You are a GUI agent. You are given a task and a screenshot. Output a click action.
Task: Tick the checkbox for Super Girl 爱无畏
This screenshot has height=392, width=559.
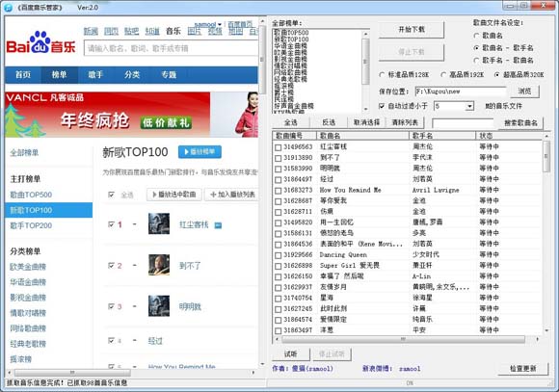[279, 266]
